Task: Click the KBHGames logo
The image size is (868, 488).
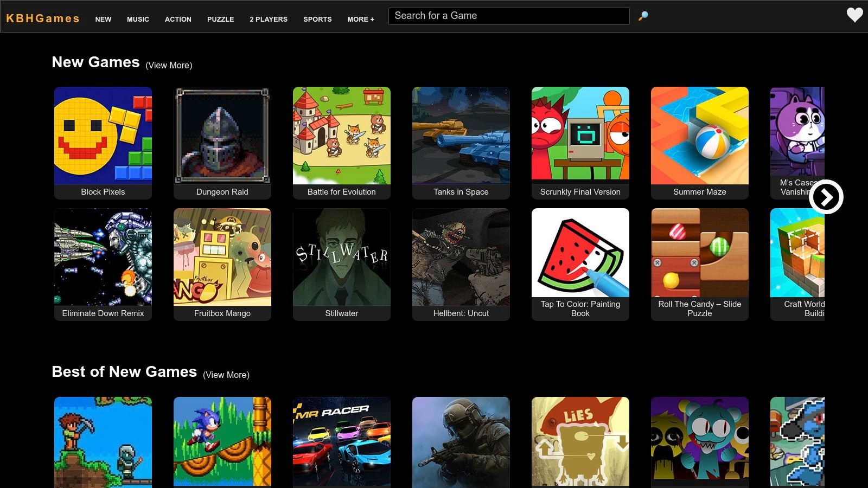Action: 43,18
